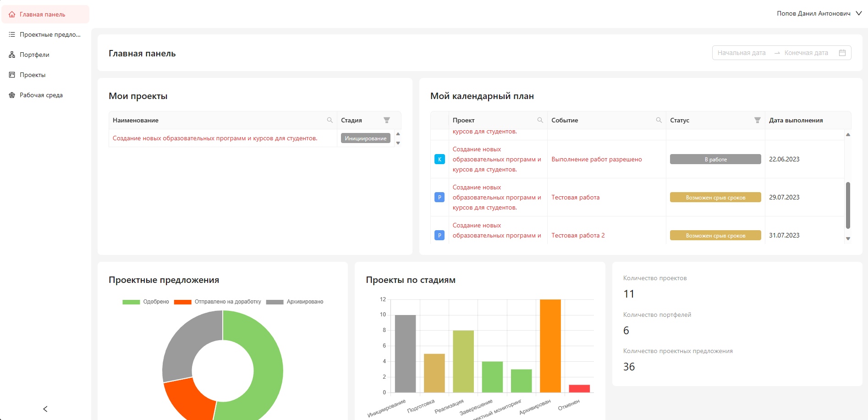Open the Проекты sidebar item

pos(45,75)
